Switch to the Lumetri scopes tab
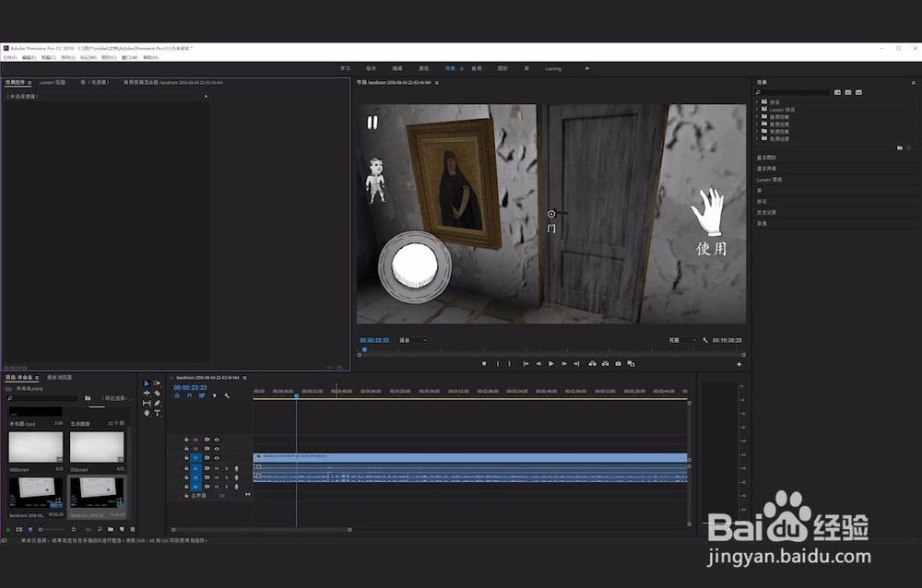This screenshot has width=922, height=588. 53,82
